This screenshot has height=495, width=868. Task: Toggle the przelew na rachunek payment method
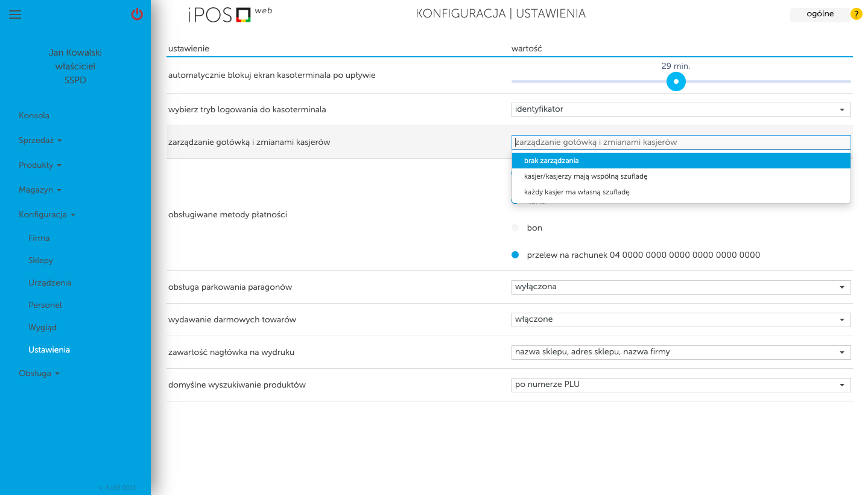pos(515,255)
